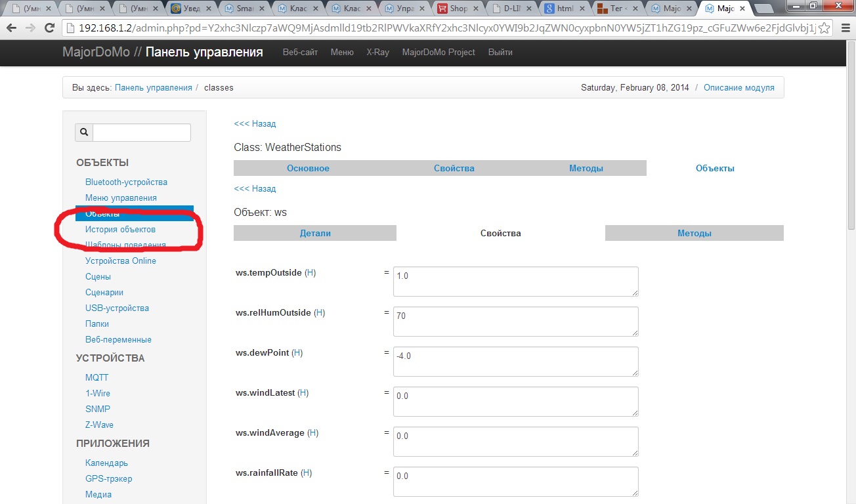Switch to the class Основное tab
Screen dimensions: 856x504
pyautogui.click(x=308, y=168)
